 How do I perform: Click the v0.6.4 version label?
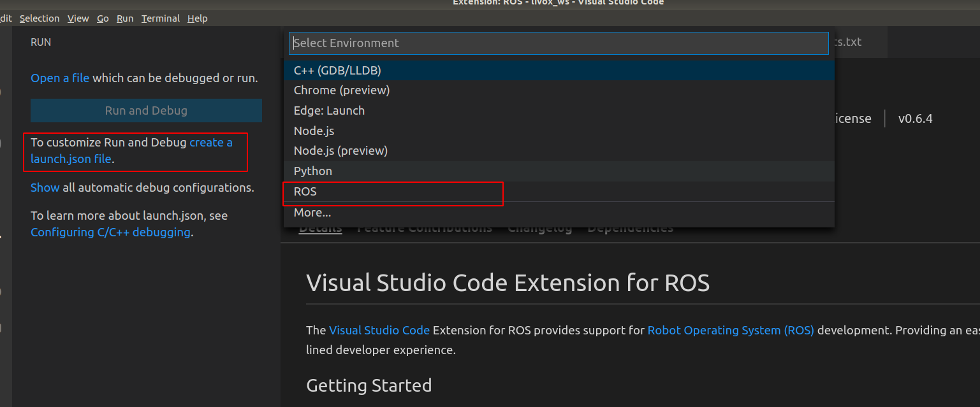[915, 118]
